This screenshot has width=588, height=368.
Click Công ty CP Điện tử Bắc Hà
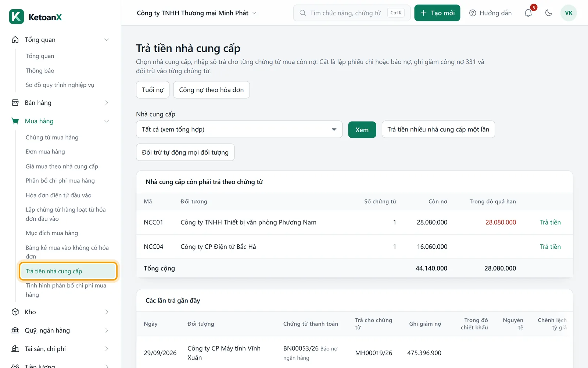click(218, 247)
